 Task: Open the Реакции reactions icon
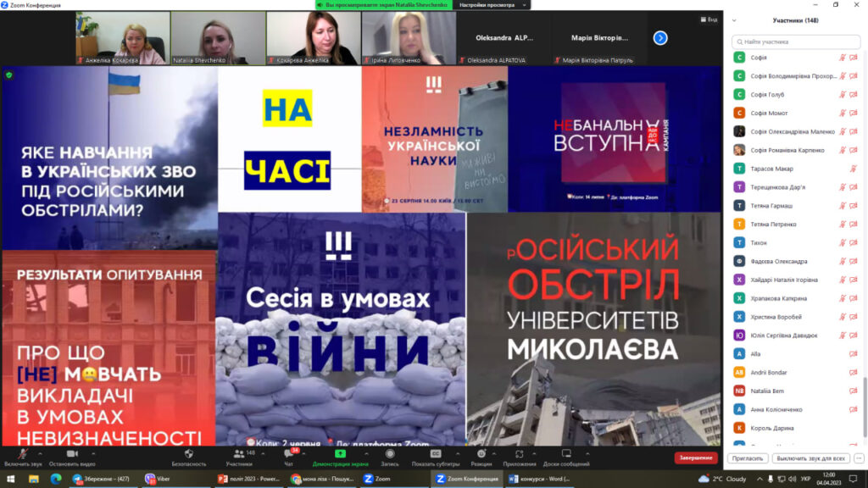coord(481,455)
